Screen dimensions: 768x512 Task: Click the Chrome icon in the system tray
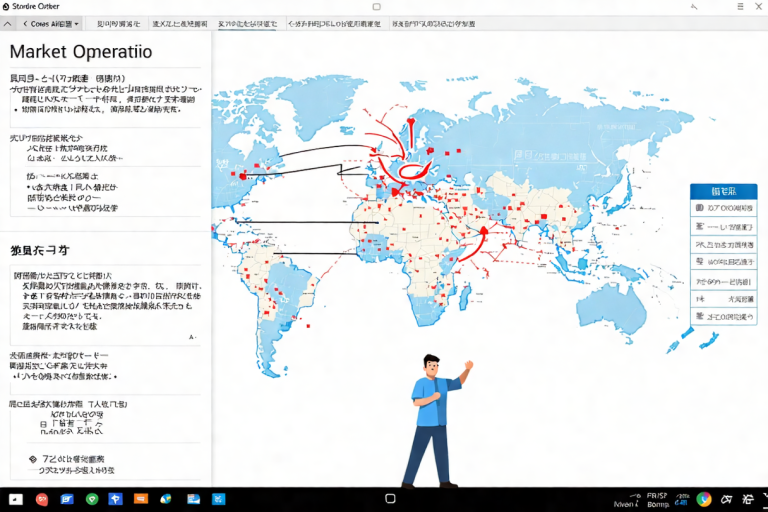(704, 499)
